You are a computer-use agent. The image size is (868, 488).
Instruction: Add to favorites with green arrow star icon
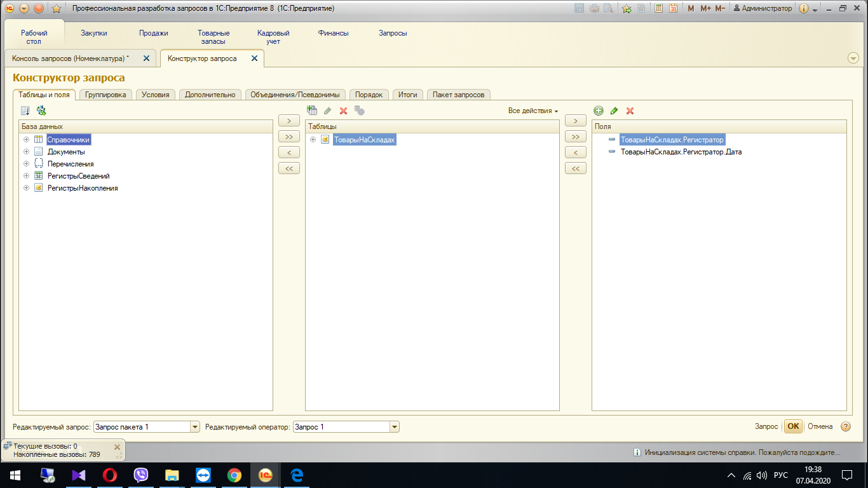tap(627, 8)
